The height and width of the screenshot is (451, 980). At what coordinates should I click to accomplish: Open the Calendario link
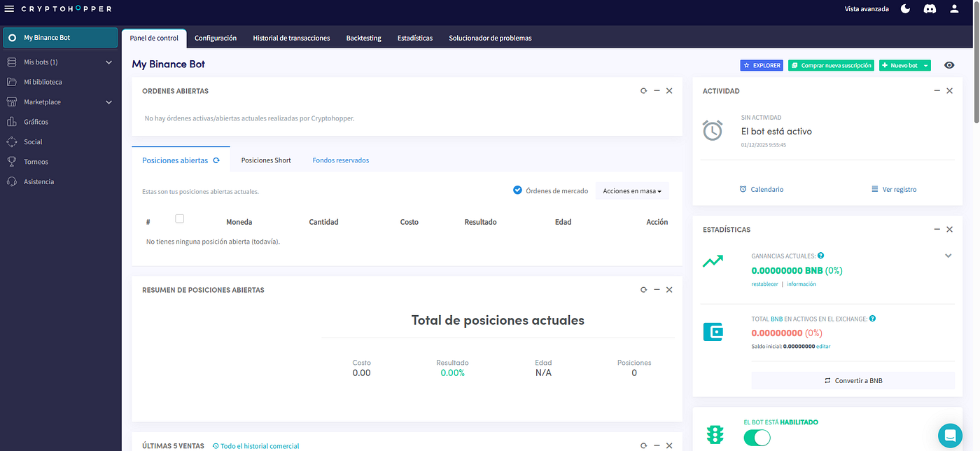(762, 189)
